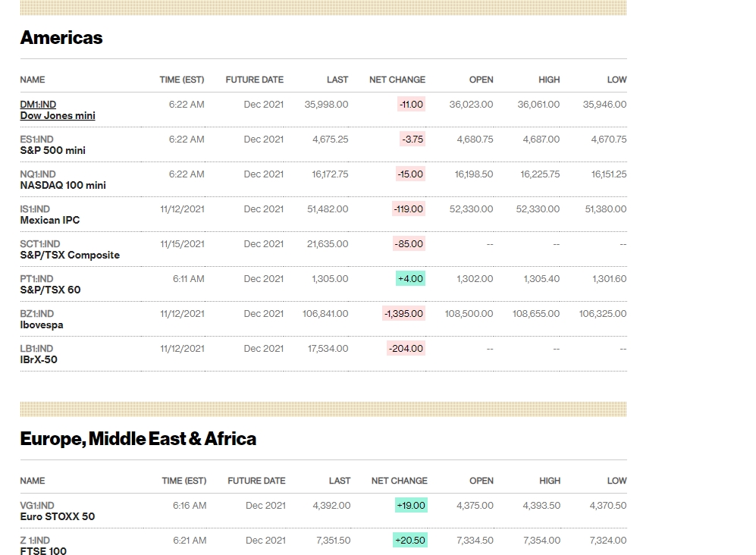The image size is (756, 555).
Task: Click the +4.00 net change value
Action: click(x=411, y=279)
